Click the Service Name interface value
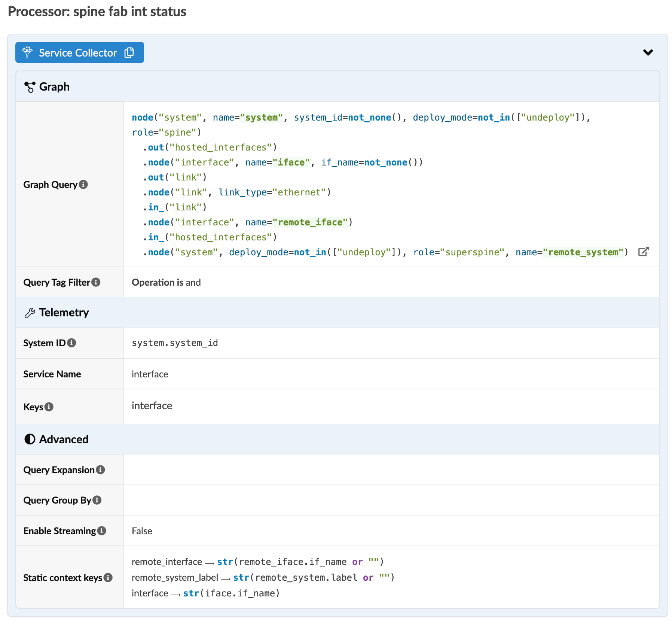 coord(150,374)
